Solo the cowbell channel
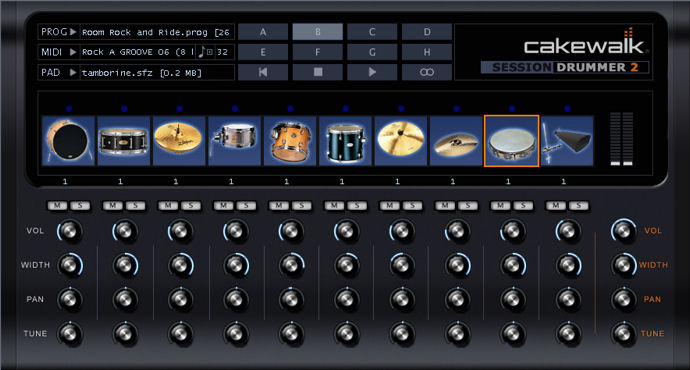Image resolution: width=690 pixels, height=370 pixels. [x=579, y=205]
